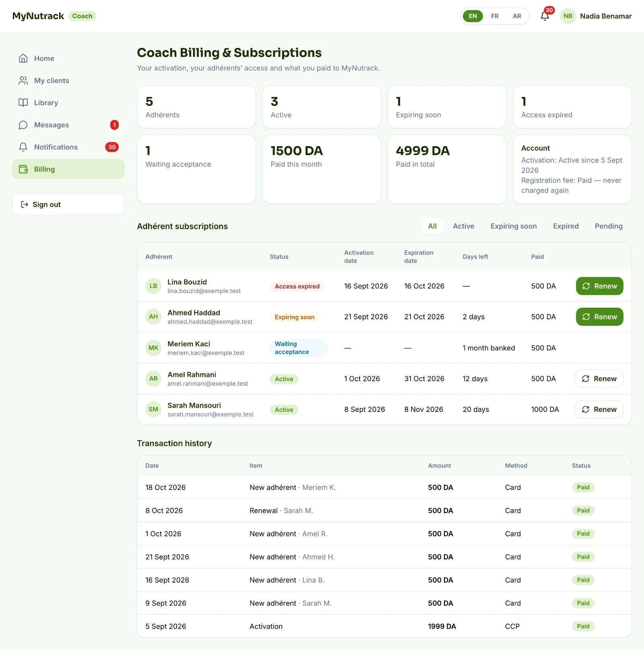Screen dimensions: 644x650
Task: Renew Sarah Mansouri's subscription
Action: point(599,409)
